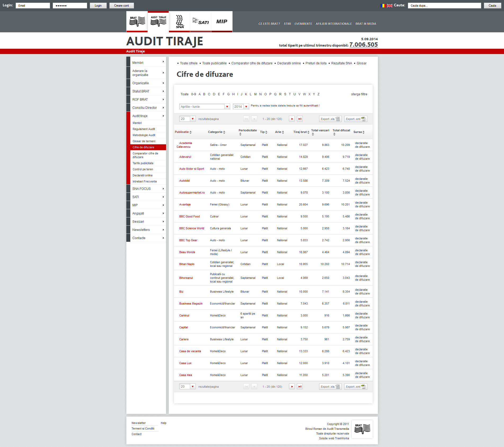Click top Export .xls button

[330, 119]
